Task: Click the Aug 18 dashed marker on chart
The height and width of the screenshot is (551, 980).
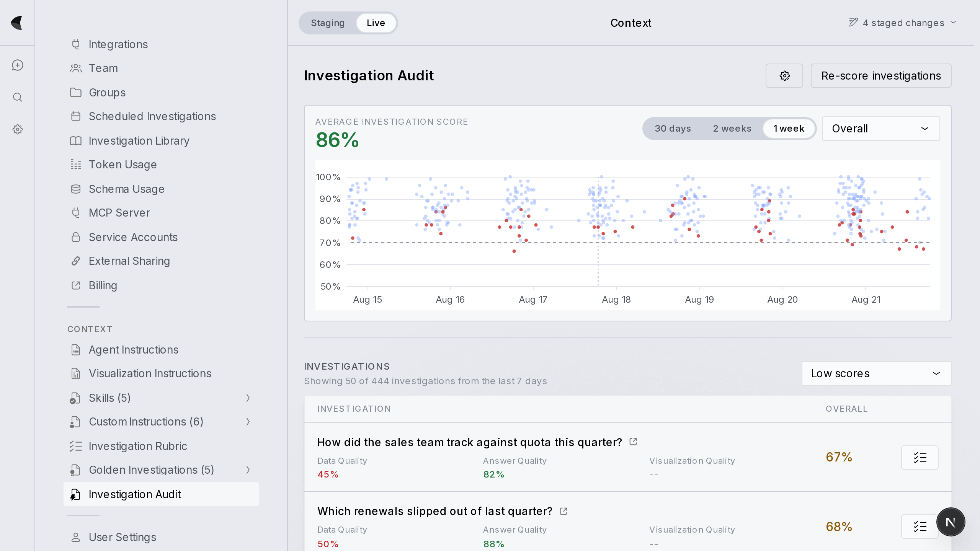Action: 598,231
